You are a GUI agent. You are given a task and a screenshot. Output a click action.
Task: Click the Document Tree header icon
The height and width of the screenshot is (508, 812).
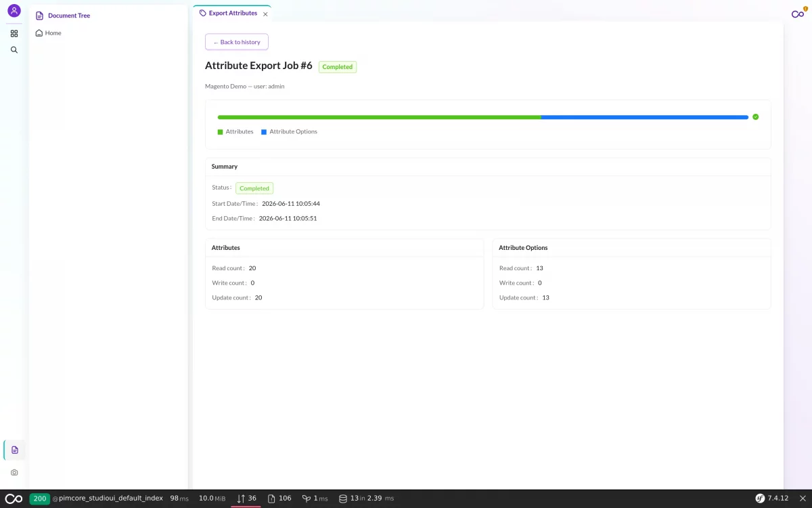coord(39,16)
